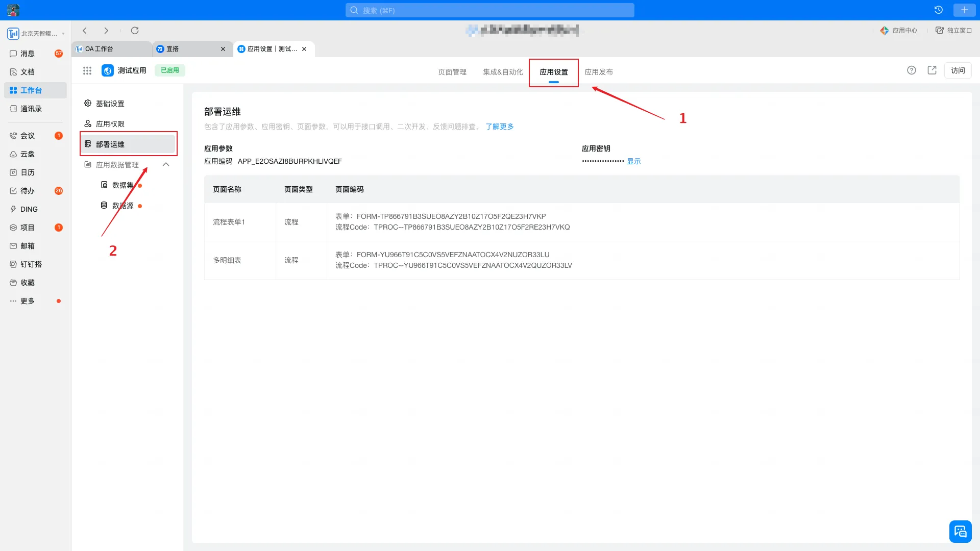Screen dimensions: 980x551
Task: Click the open in new window icon
Action: (x=932, y=70)
